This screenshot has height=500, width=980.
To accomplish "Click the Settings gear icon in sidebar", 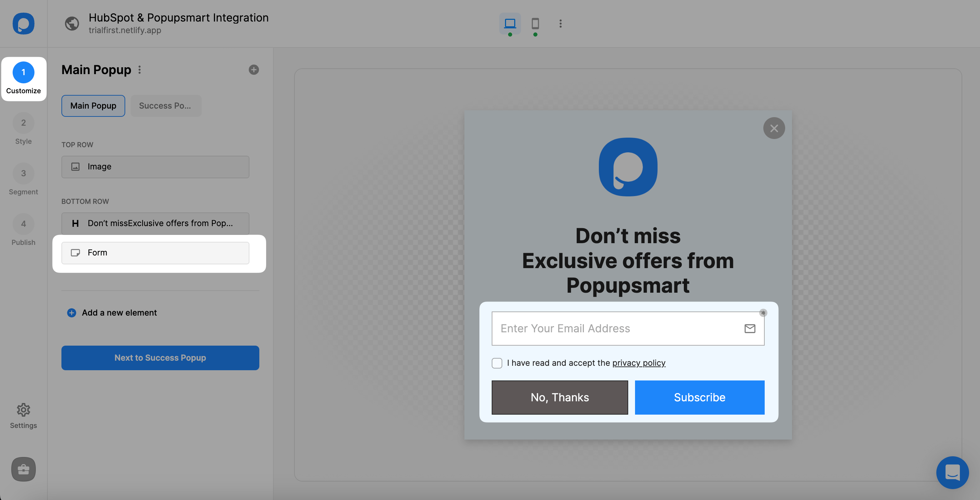I will click(x=24, y=409).
